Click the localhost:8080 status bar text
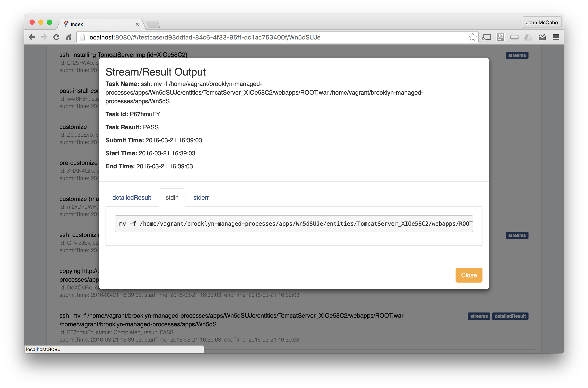The height and width of the screenshot is (388, 588). click(x=43, y=349)
